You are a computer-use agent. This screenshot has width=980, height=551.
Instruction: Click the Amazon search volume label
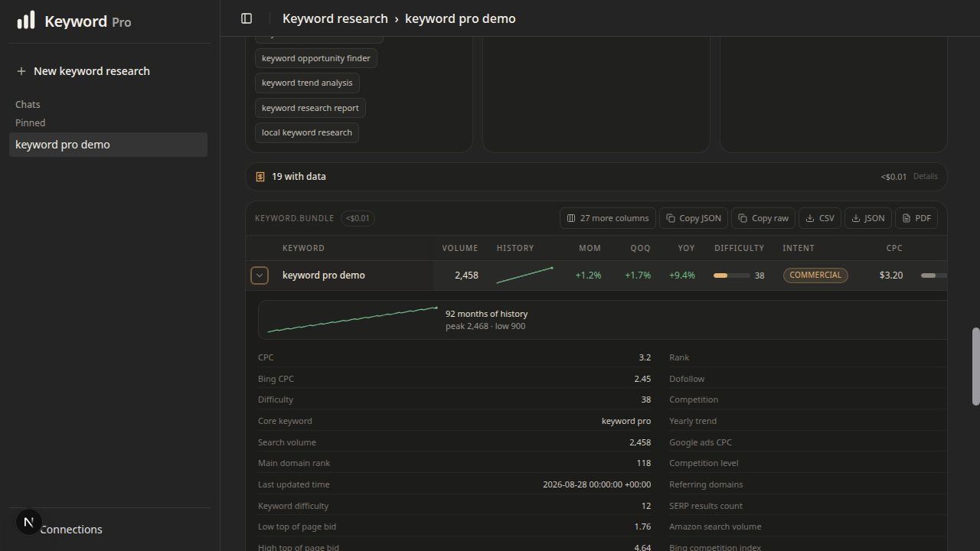pos(715,527)
